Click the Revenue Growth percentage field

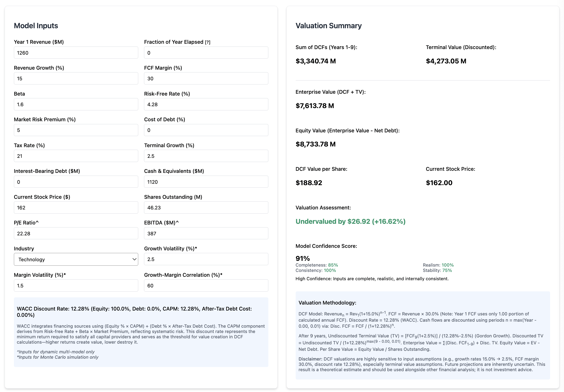[76, 78]
